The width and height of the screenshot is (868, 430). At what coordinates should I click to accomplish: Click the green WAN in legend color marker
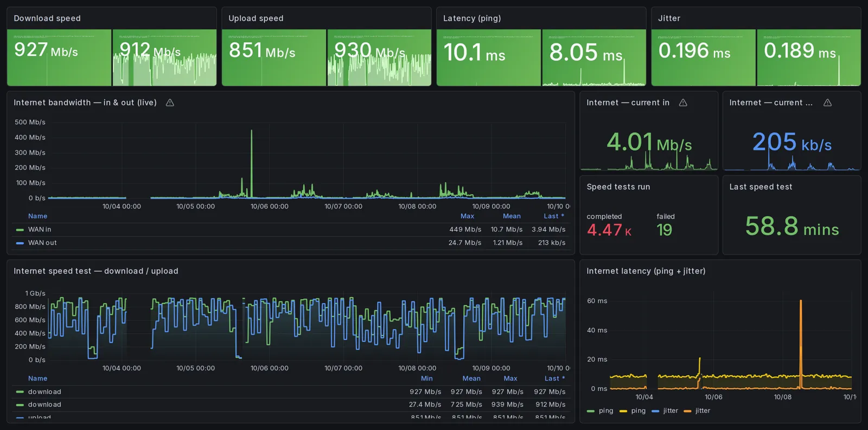(x=20, y=230)
